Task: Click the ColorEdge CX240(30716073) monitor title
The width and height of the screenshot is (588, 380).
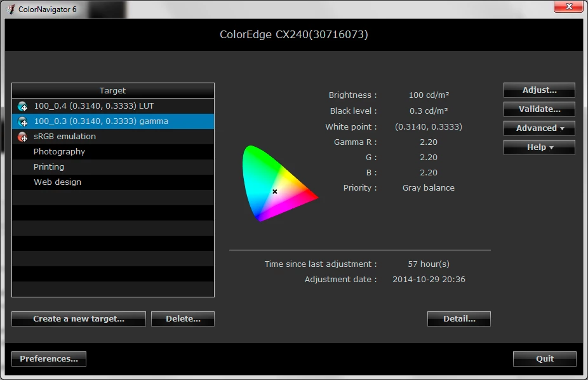Action: [293, 34]
